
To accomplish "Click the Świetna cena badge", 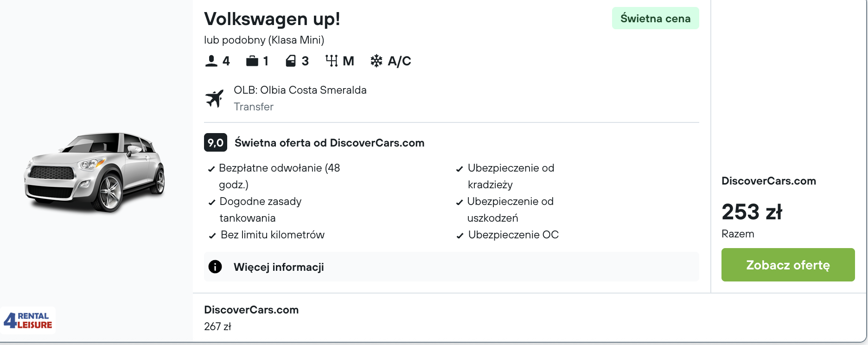I will click(x=655, y=19).
